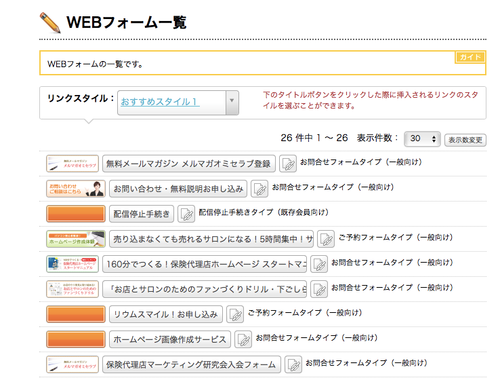The image size is (500, 378).
Task: Click the copy-link icon for ホームページ画像作成サービス
Action: (x=243, y=340)
